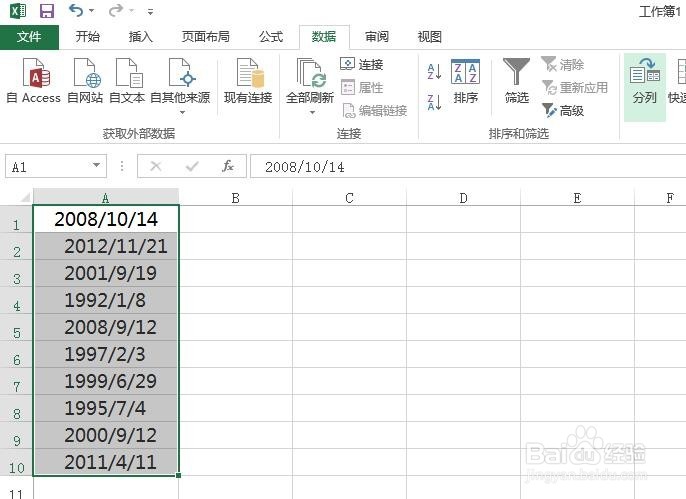Switch to the 开始 tab
This screenshot has height=499, width=686.
(88, 37)
